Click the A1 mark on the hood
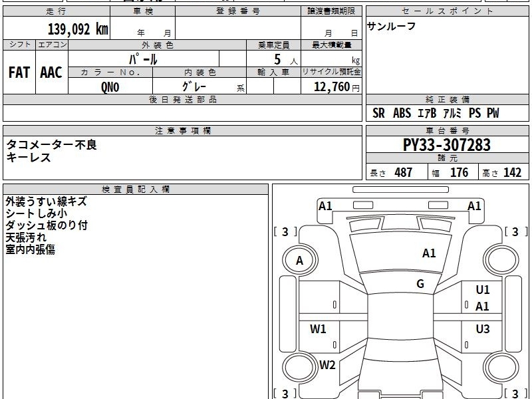 [429, 253]
